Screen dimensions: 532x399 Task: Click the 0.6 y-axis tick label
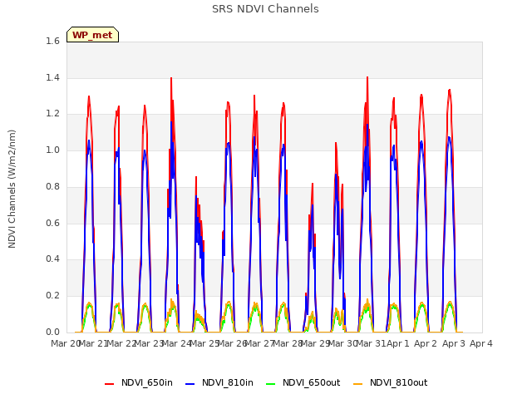click(x=52, y=223)
